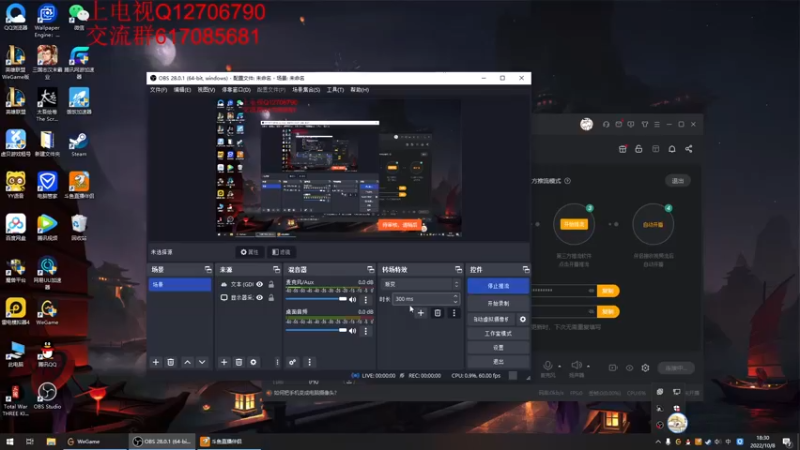
Task: Open the Edit menu in OBS
Action: [x=182, y=90]
